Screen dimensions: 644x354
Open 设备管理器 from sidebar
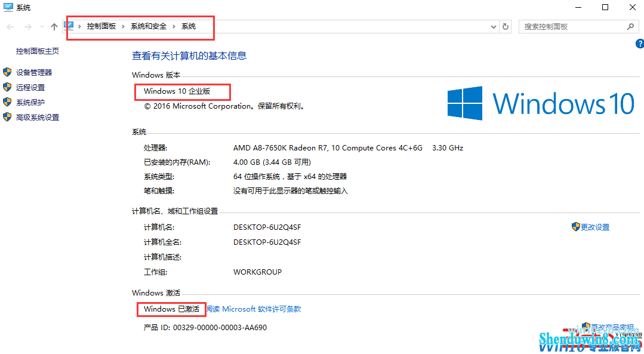(34, 72)
